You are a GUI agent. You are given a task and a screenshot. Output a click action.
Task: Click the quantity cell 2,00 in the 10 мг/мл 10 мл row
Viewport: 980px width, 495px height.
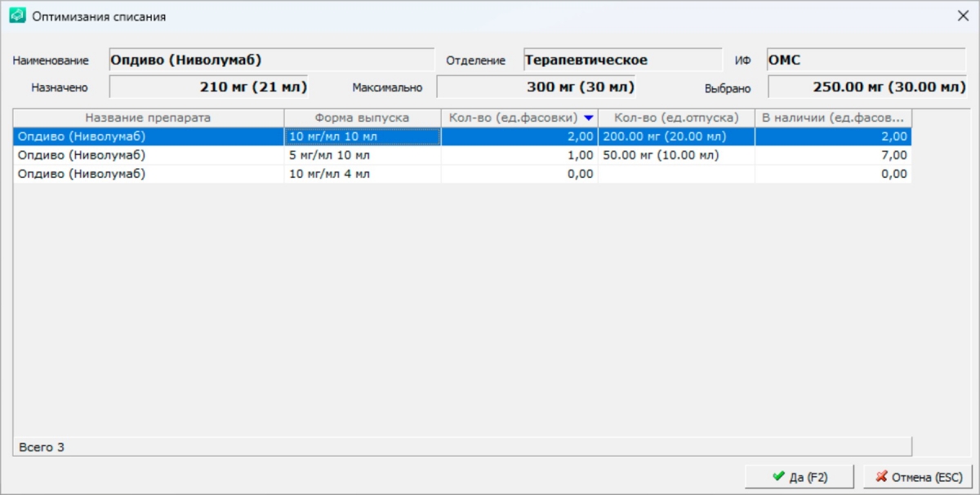tap(519, 136)
